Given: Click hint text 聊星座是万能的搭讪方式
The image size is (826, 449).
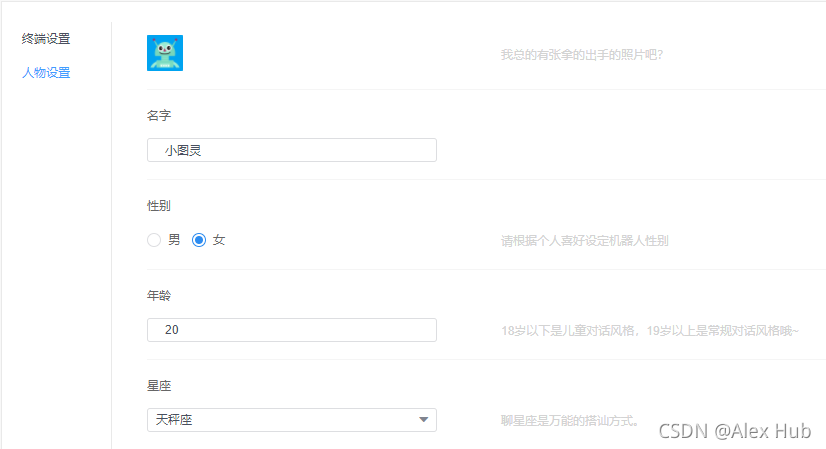Looking at the screenshot, I should coord(569,421).
